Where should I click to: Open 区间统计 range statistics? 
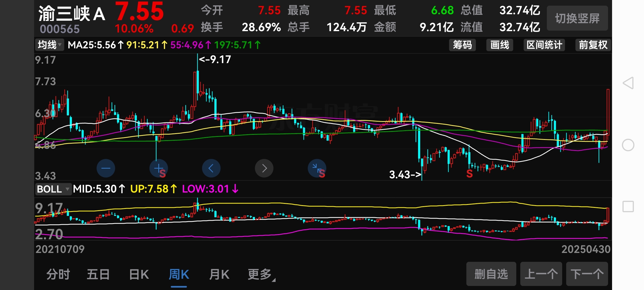[544, 45]
